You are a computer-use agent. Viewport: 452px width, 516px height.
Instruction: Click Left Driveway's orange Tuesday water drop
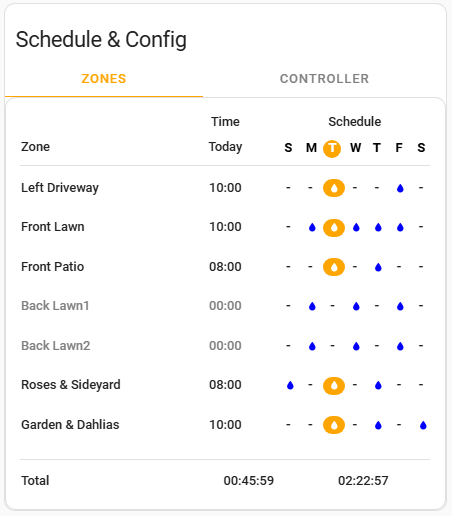pos(334,188)
